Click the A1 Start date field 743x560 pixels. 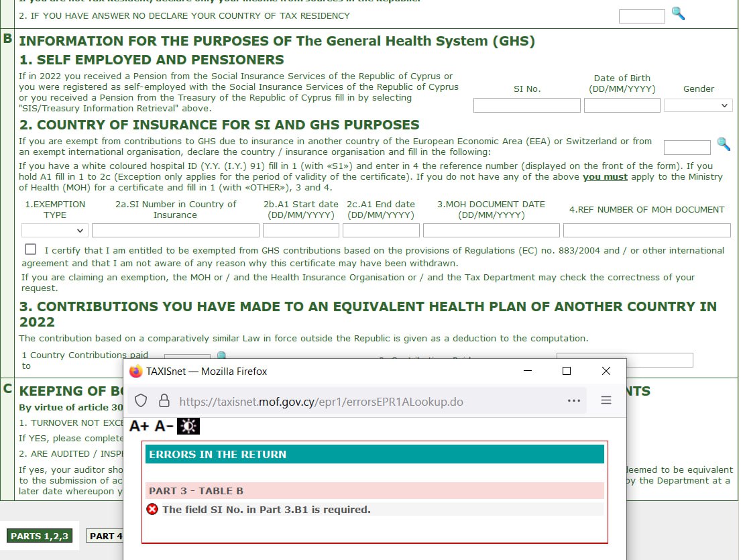[x=300, y=230]
